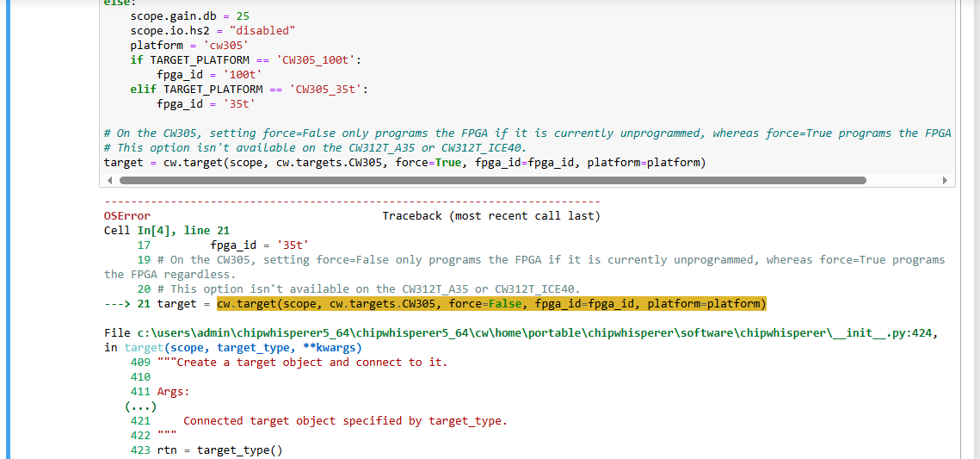Screen dimensions: 980x459
Task: Click 'CW305_35t' string in elif statement
Action: click(x=329, y=90)
